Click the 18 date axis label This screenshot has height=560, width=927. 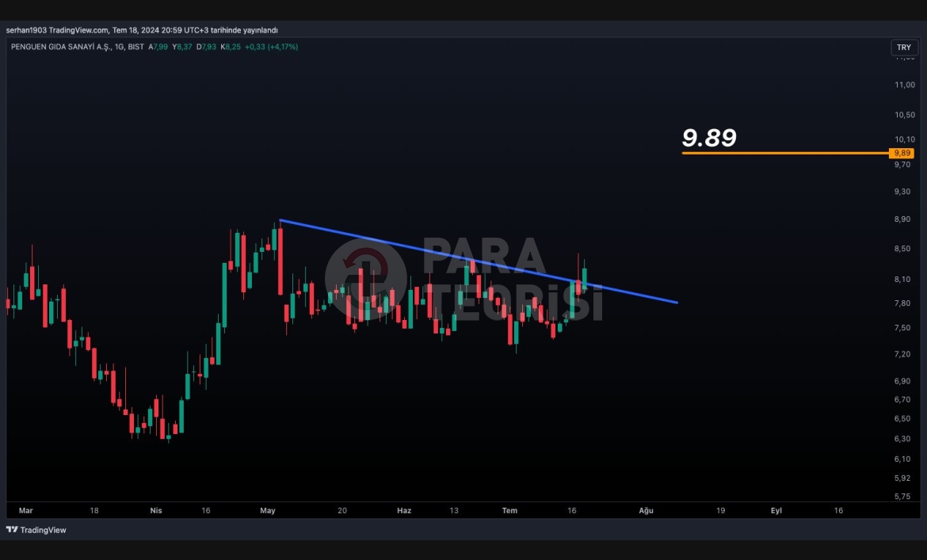point(94,510)
